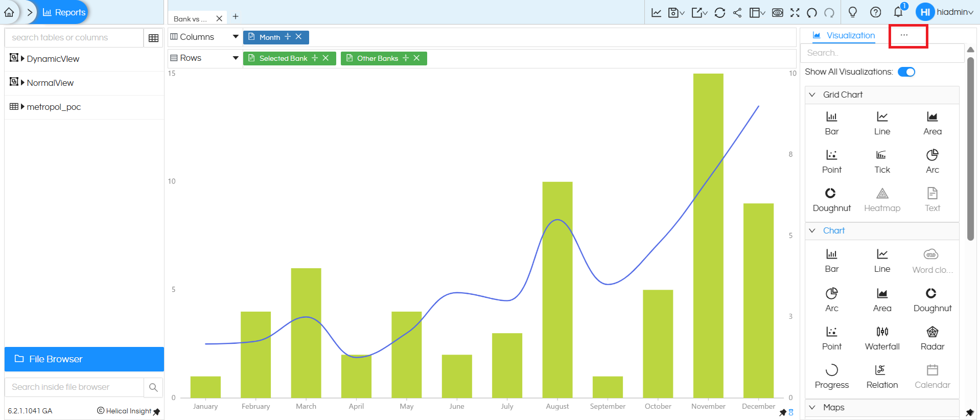Viewport: 980px width, 420px height.
Task: Go to the Home icon
Action: point(9,12)
